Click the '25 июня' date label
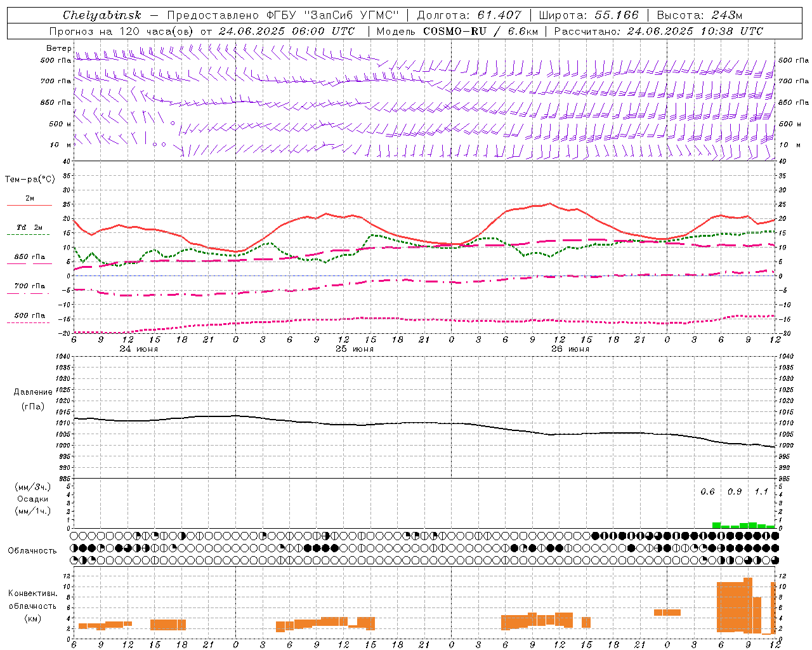This screenshot has height=650, width=812. [x=354, y=349]
